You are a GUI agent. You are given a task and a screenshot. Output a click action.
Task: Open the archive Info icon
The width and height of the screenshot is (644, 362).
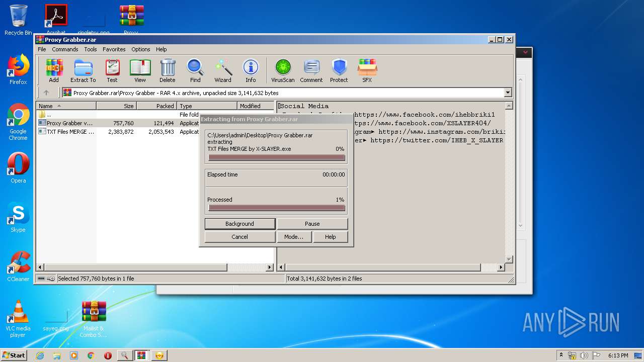(x=251, y=71)
